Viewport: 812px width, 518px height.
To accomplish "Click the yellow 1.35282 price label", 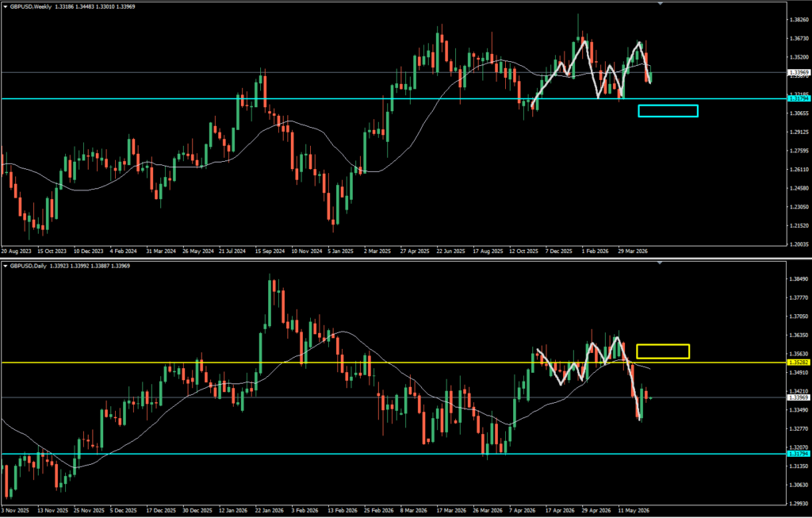I will pos(799,362).
